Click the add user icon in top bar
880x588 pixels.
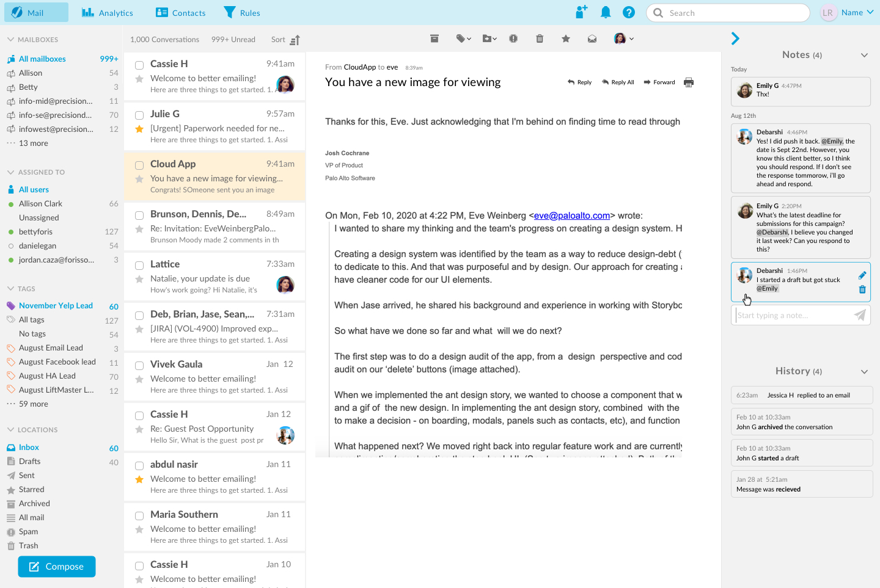coord(581,12)
